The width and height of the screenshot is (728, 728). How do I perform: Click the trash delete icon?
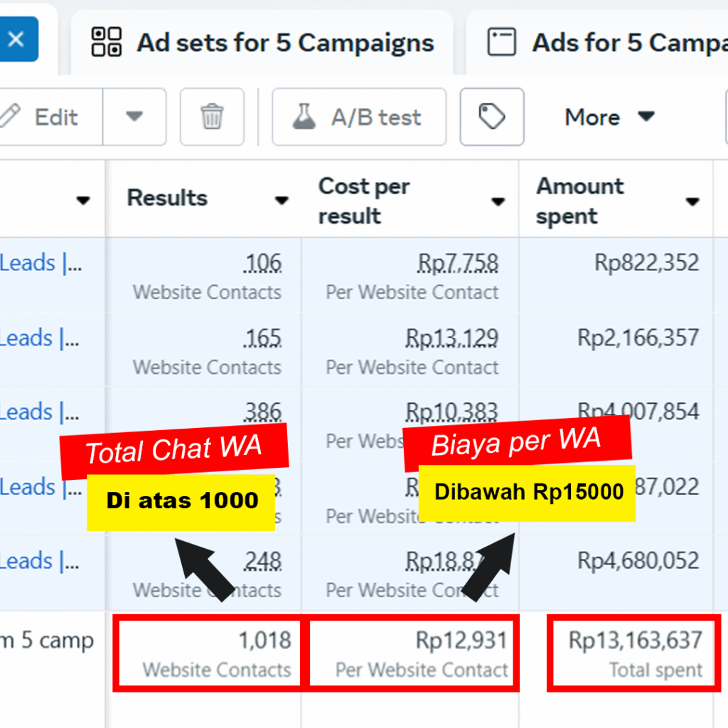(212, 117)
